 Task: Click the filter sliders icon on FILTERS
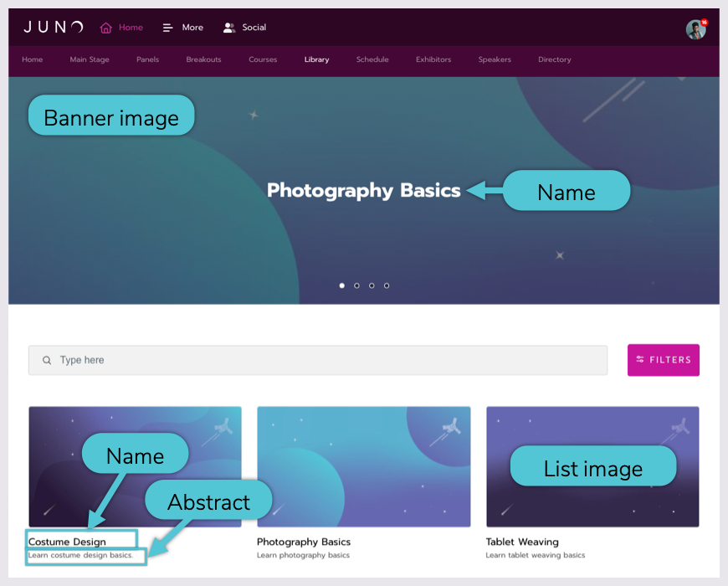click(x=640, y=359)
